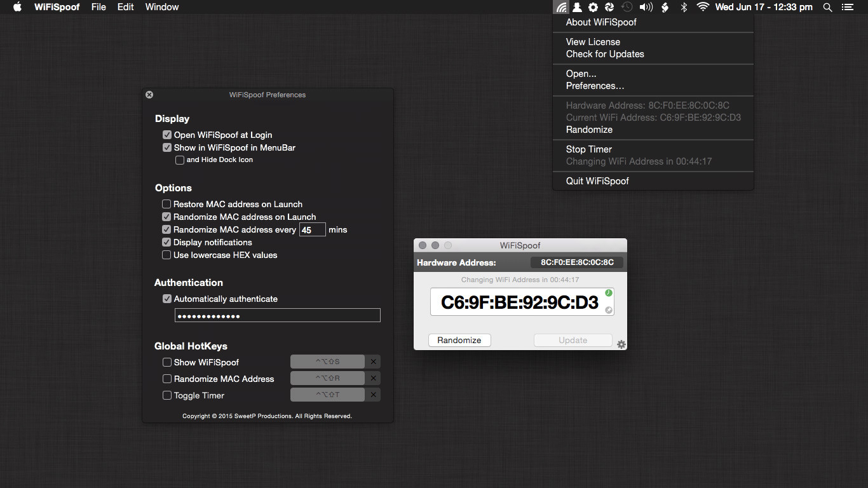
Task: Open the Wi-Fi status menu
Action: tap(703, 7)
